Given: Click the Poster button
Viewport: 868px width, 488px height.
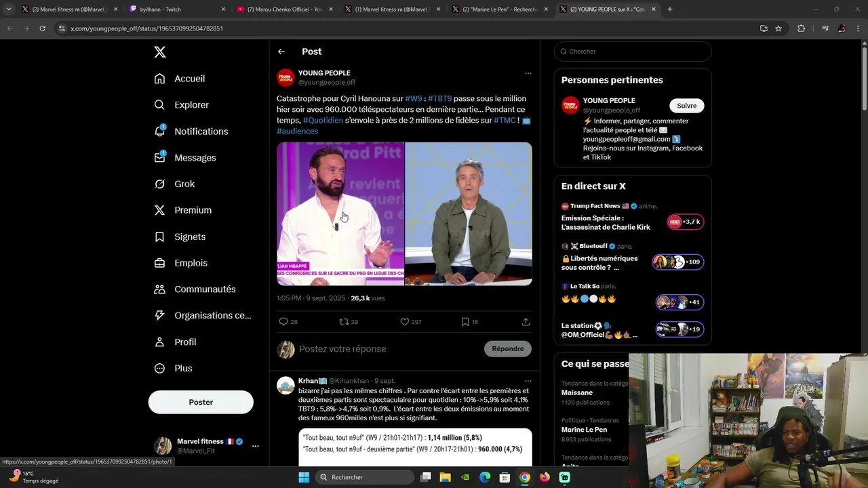Looking at the screenshot, I should click(x=201, y=403).
